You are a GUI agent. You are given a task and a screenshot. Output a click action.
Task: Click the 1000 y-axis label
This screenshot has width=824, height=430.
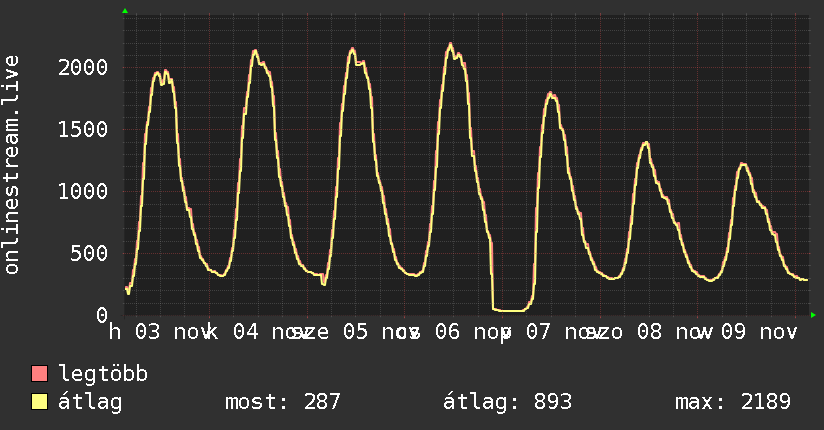point(83,191)
